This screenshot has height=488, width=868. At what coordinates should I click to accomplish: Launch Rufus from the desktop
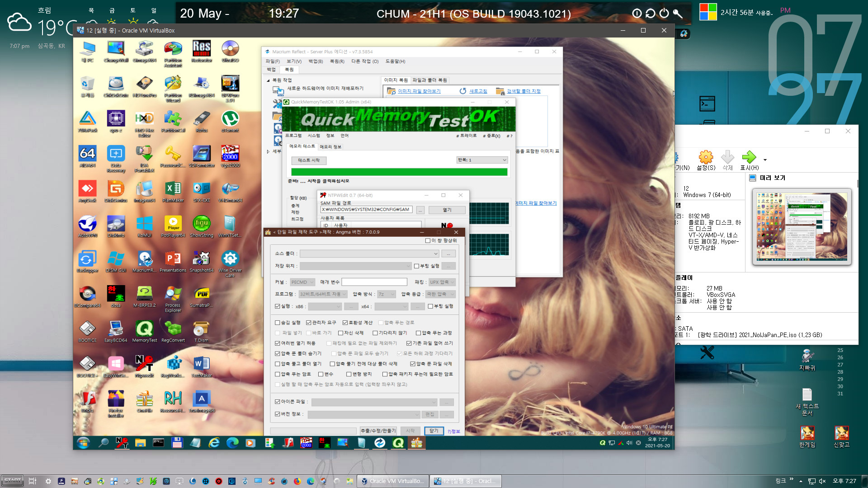tap(202, 121)
